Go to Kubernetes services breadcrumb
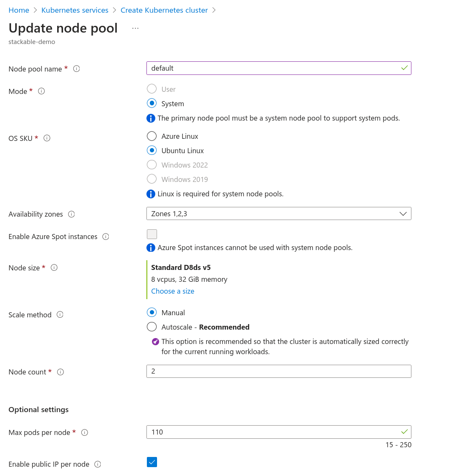The width and height of the screenshot is (455, 476). coord(75,10)
